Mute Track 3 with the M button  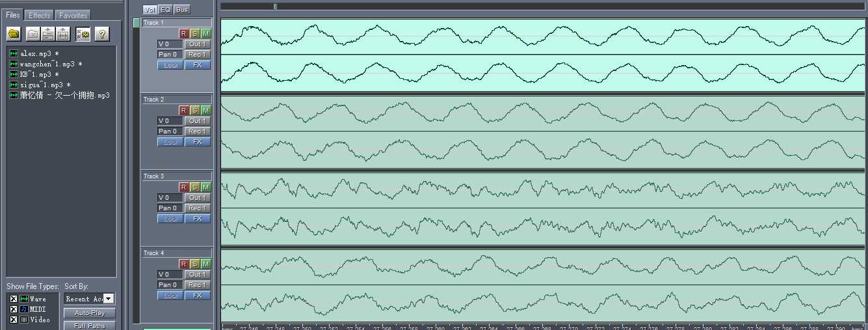click(206, 187)
